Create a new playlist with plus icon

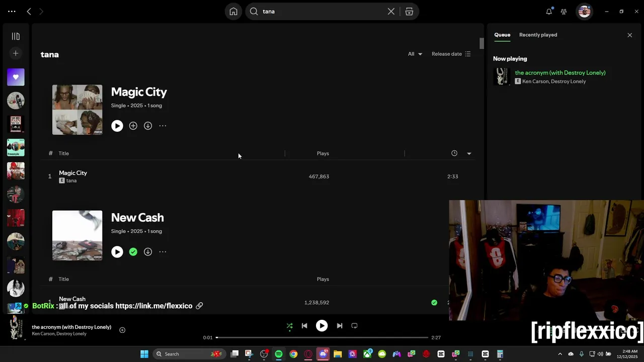click(x=16, y=53)
